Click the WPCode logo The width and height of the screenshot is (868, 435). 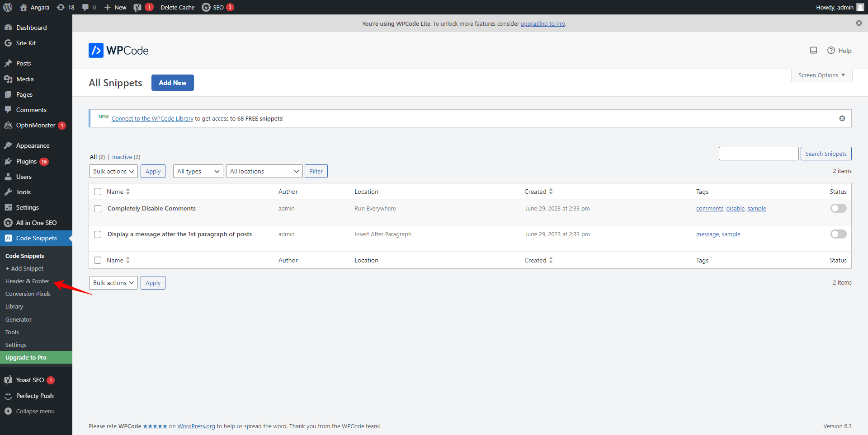point(118,50)
